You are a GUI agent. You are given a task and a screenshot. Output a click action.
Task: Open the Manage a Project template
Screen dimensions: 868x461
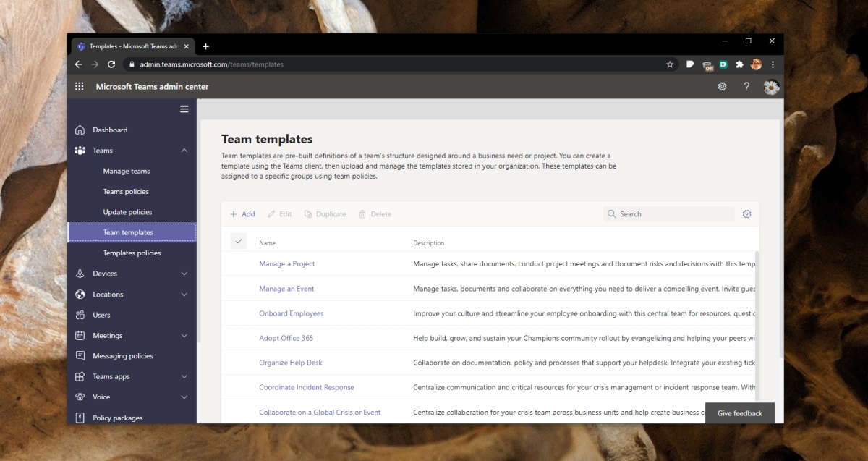[287, 264]
